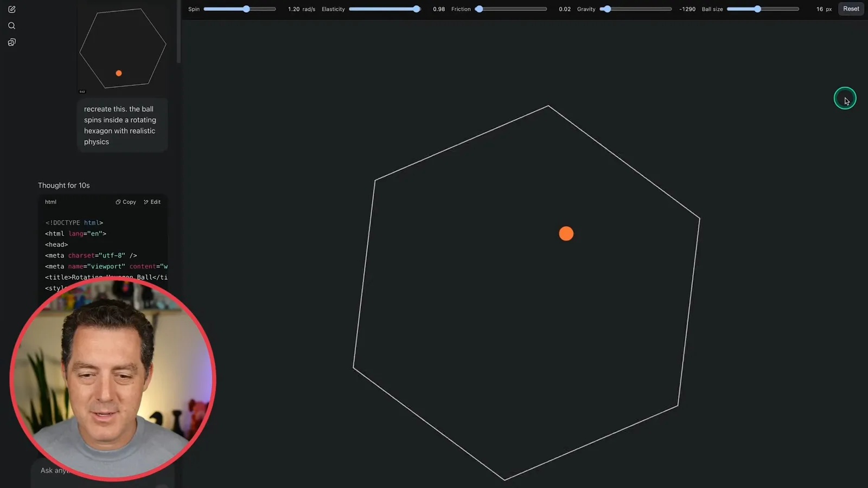The height and width of the screenshot is (488, 868).
Task: Expand the 'Thought for 10s' reasoning
Action: pyautogui.click(x=64, y=185)
